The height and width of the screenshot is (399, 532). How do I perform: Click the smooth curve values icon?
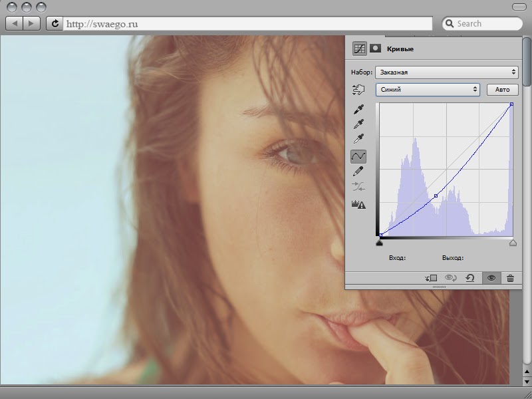358,186
